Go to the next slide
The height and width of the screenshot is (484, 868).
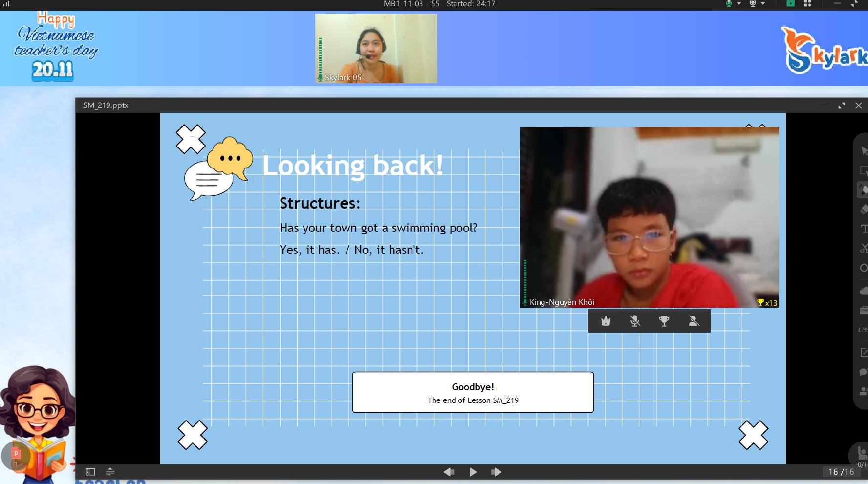496,472
